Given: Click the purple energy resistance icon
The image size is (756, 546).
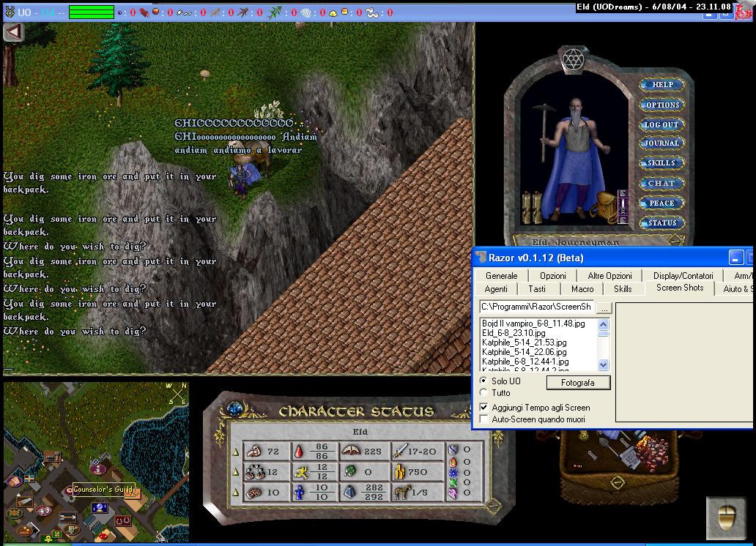Looking at the screenshot, I should click(x=453, y=493).
